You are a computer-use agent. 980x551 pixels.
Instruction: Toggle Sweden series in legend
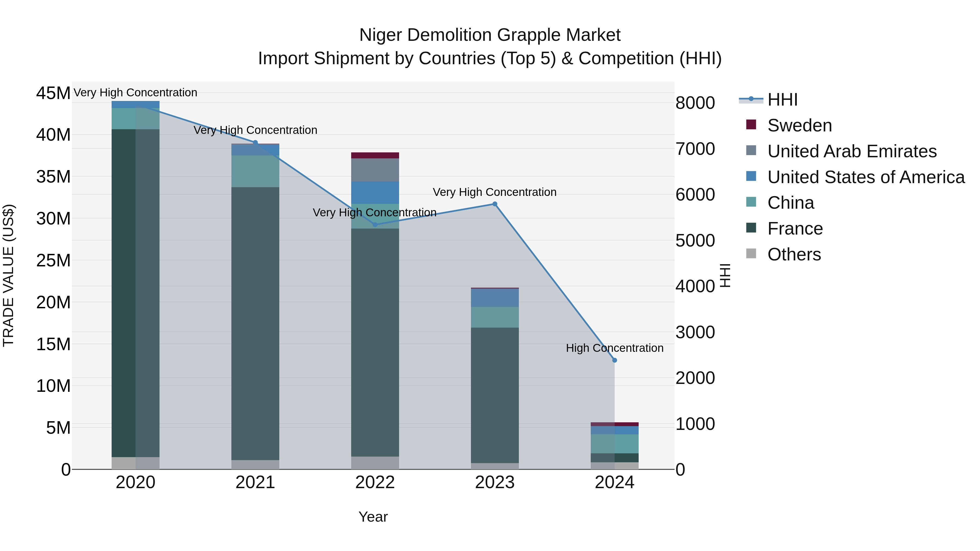[x=789, y=125]
